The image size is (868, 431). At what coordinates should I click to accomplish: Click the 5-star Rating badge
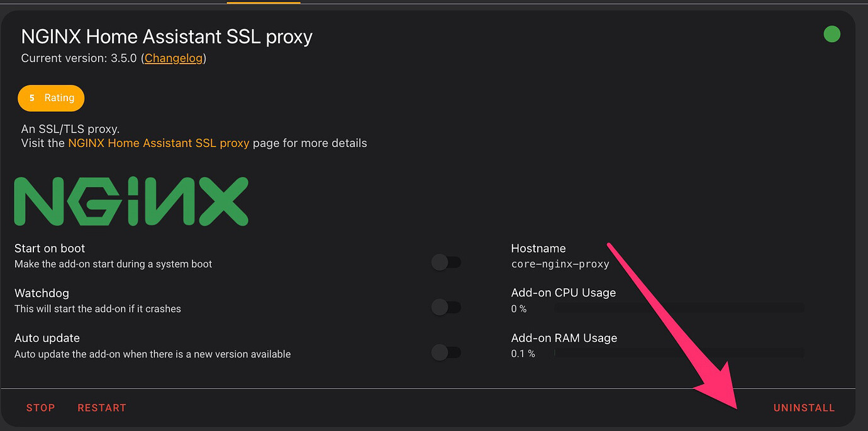point(51,98)
